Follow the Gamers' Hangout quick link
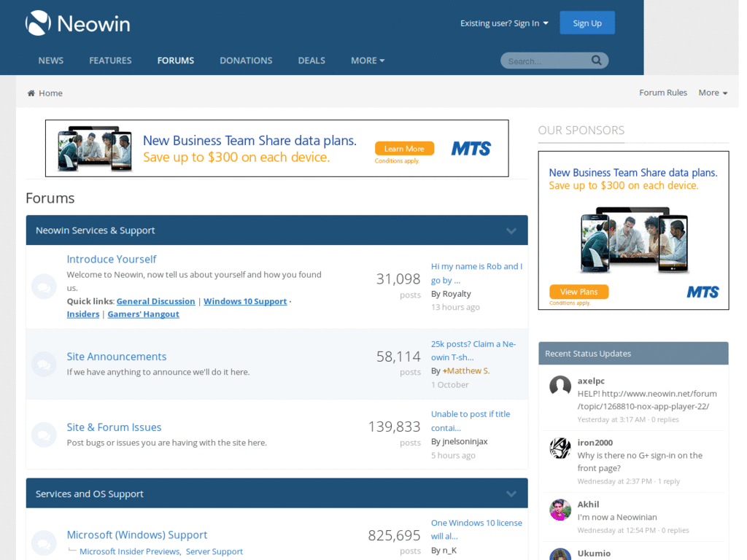 [144, 314]
